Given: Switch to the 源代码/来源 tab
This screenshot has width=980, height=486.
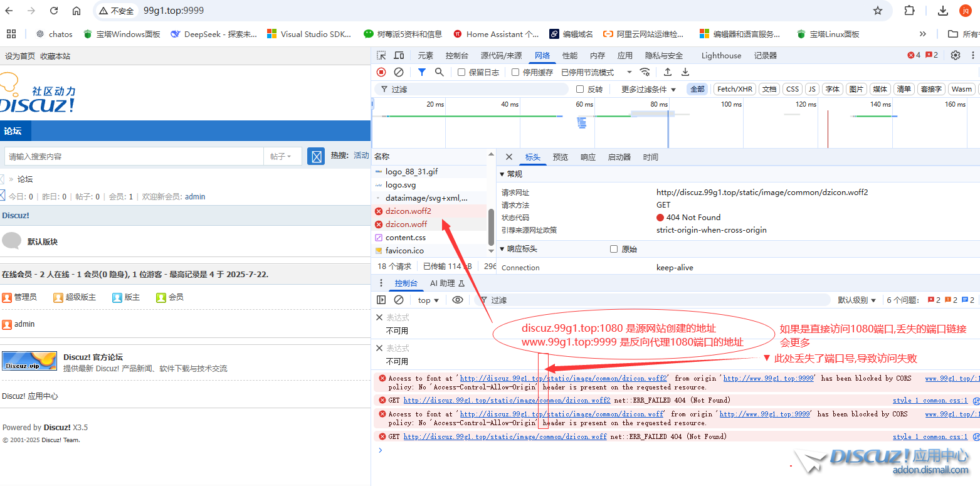Looking at the screenshot, I should [x=501, y=55].
